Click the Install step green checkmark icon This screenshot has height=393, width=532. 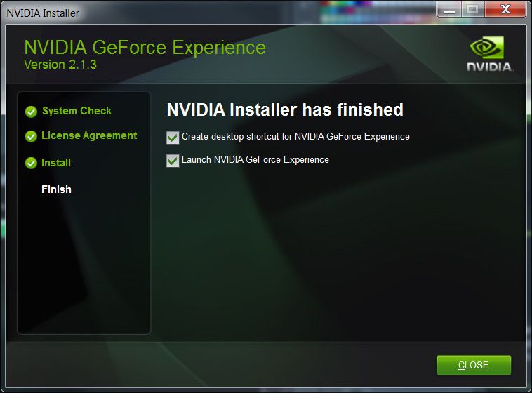[31, 164]
